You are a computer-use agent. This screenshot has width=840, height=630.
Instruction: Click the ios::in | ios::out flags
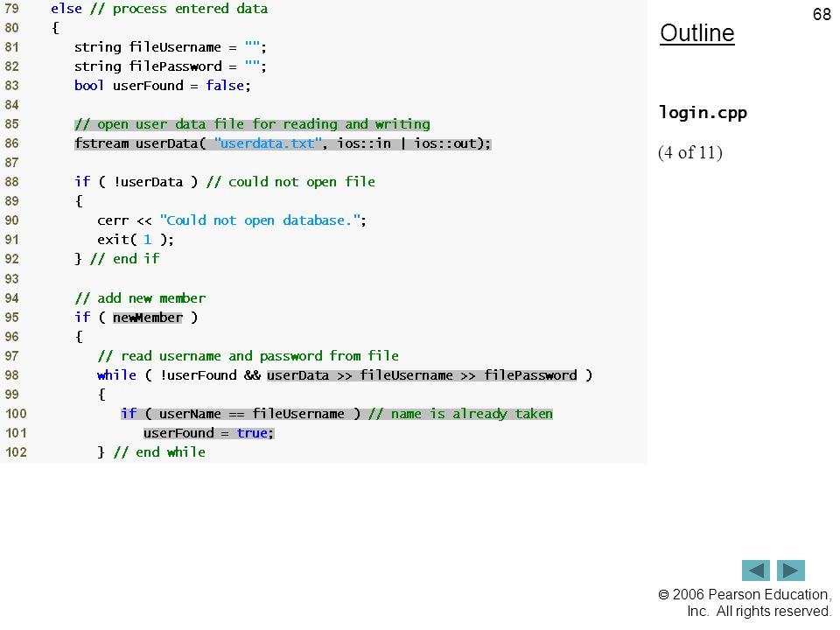coord(407,143)
